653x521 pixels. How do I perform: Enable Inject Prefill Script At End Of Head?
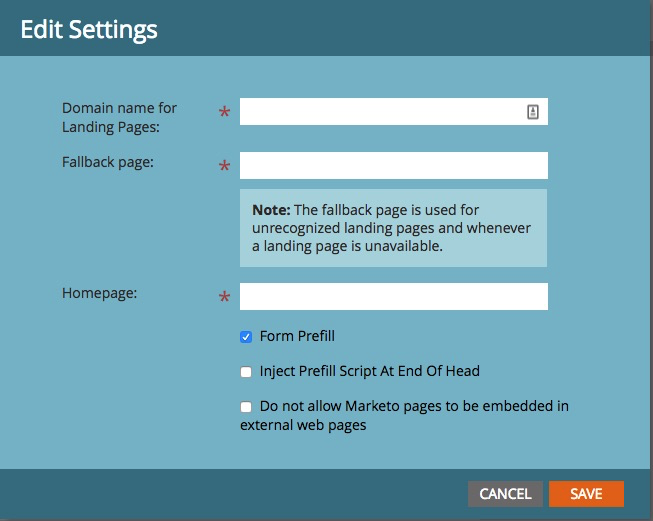coord(246,372)
